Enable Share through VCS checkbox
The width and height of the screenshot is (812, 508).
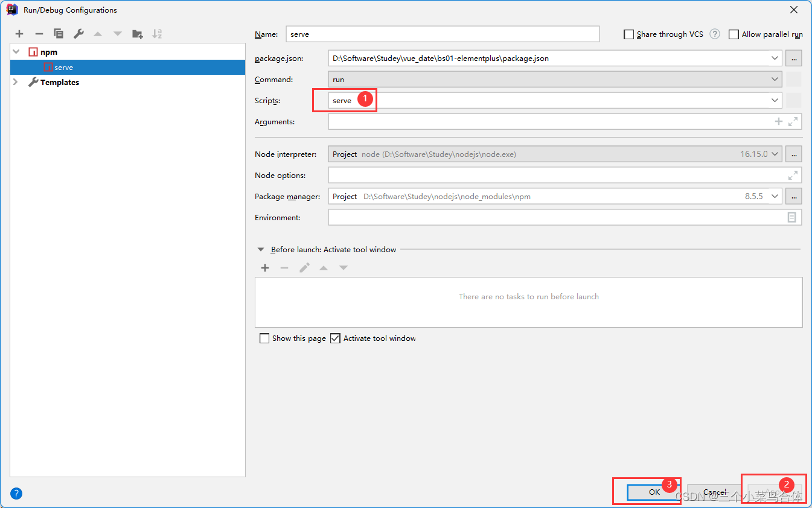[628, 34]
